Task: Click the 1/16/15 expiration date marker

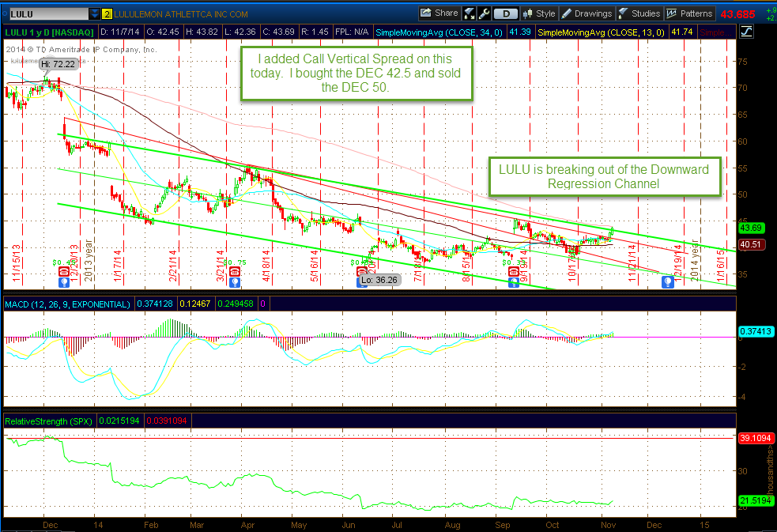Action: click(721, 266)
